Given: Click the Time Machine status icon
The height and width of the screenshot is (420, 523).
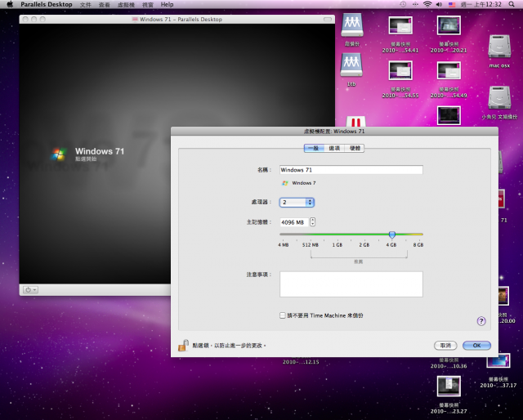Looking at the screenshot, I should (403, 4).
